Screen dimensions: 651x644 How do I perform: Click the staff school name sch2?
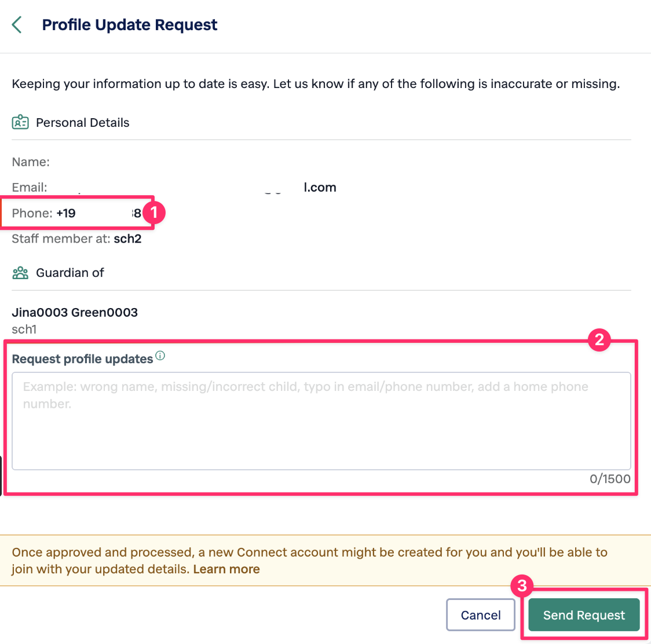(x=127, y=239)
